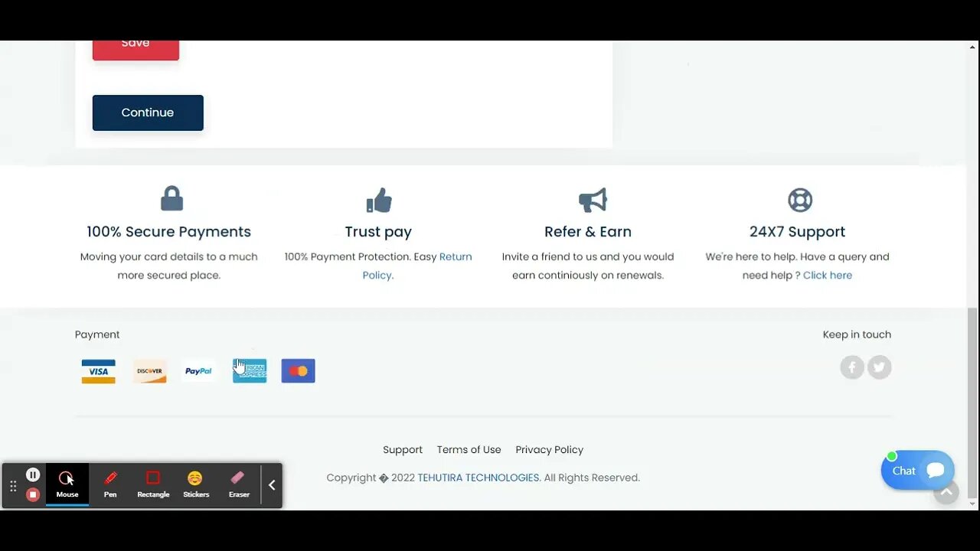Select the Pen annotation tool
Viewport: 980px width, 551px height.
point(110,485)
